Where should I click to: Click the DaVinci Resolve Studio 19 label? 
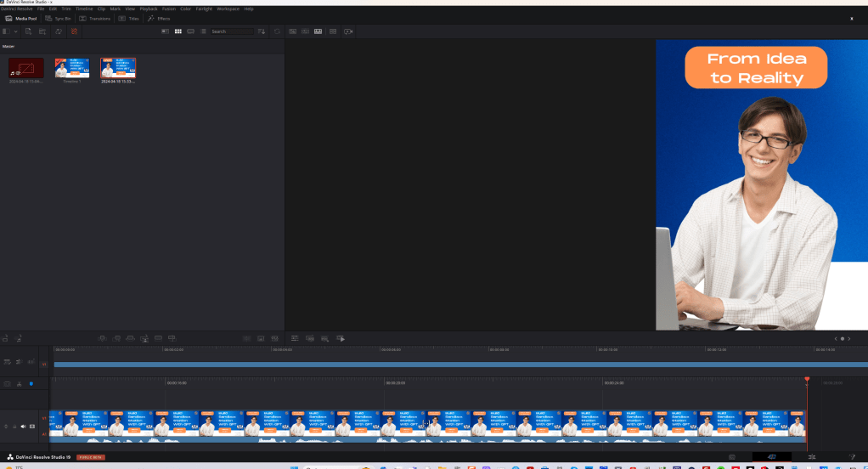[x=43, y=457]
